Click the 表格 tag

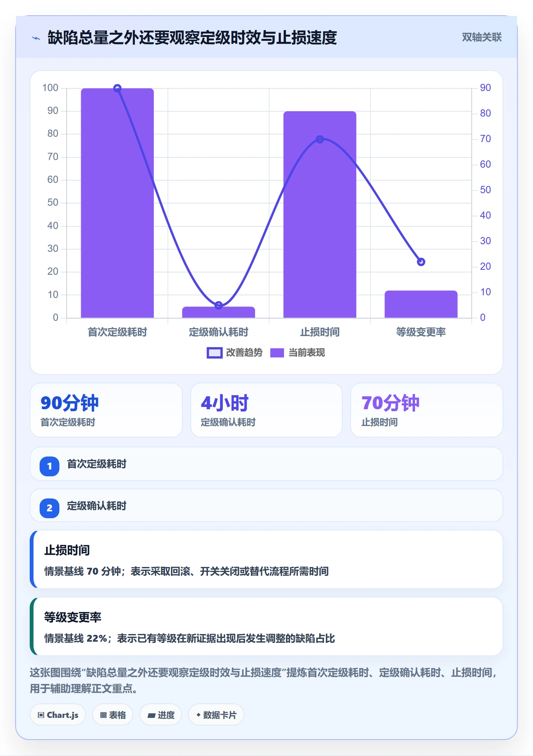(x=113, y=715)
